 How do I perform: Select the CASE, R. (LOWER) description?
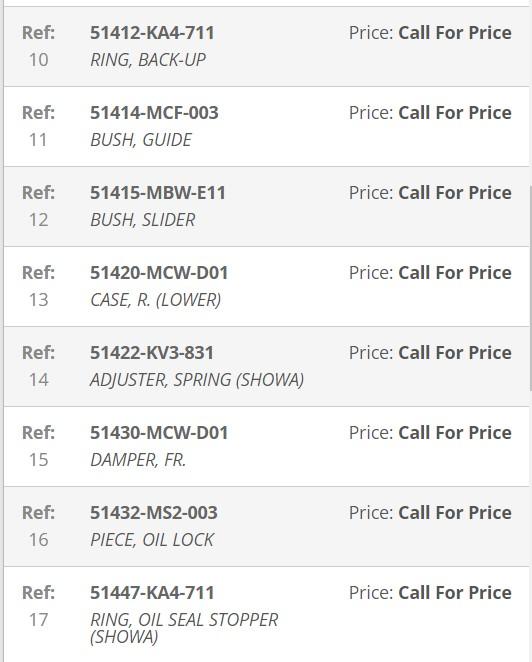point(156,300)
